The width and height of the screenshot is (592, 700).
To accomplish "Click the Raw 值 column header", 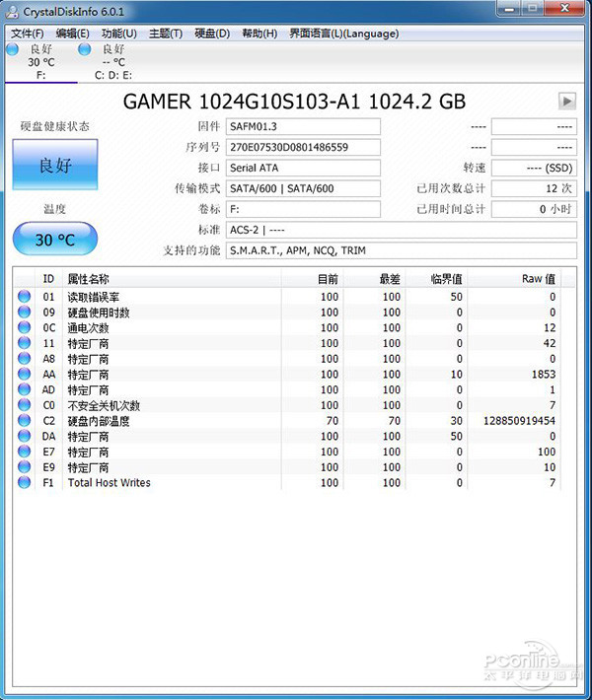I will [514, 279].
